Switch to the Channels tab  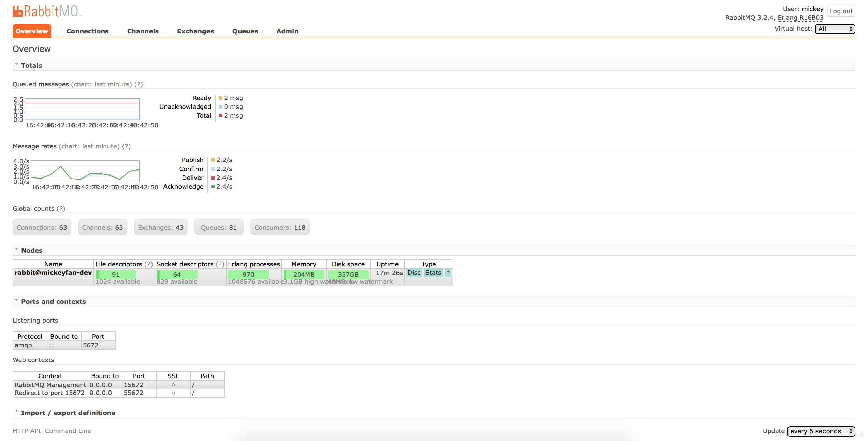143,31
